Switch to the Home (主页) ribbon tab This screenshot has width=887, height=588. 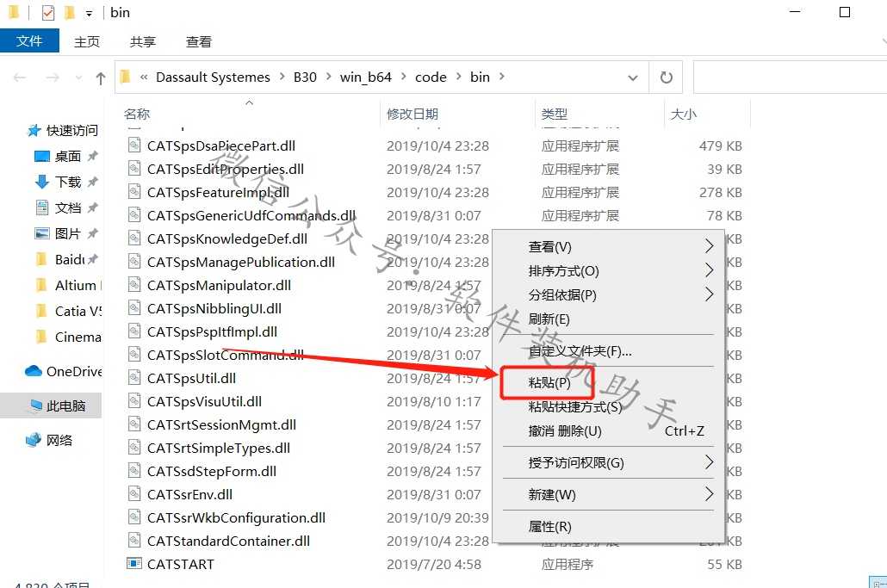87,42
